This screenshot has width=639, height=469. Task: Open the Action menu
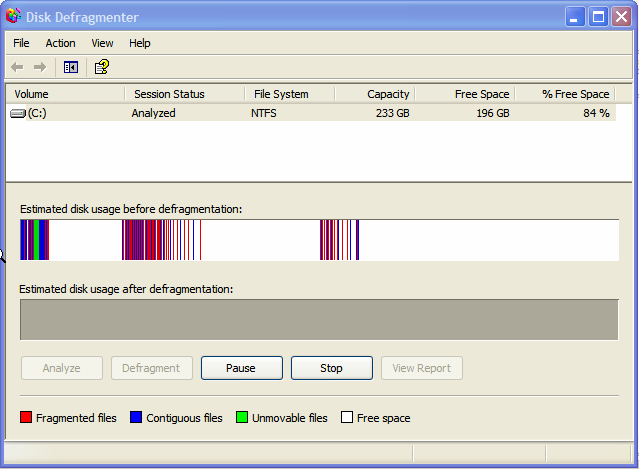click(60, 43)
